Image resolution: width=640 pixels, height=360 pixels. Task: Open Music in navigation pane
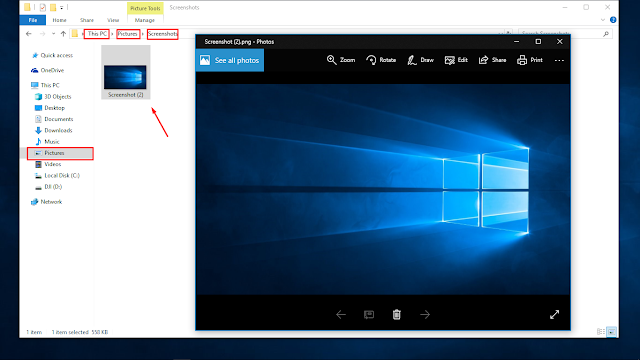coord(47,142)
